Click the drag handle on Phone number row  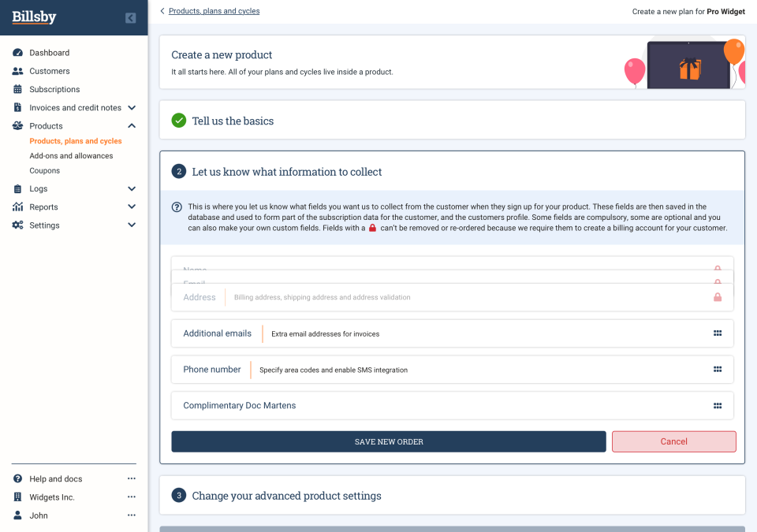[x=718, y=369]
